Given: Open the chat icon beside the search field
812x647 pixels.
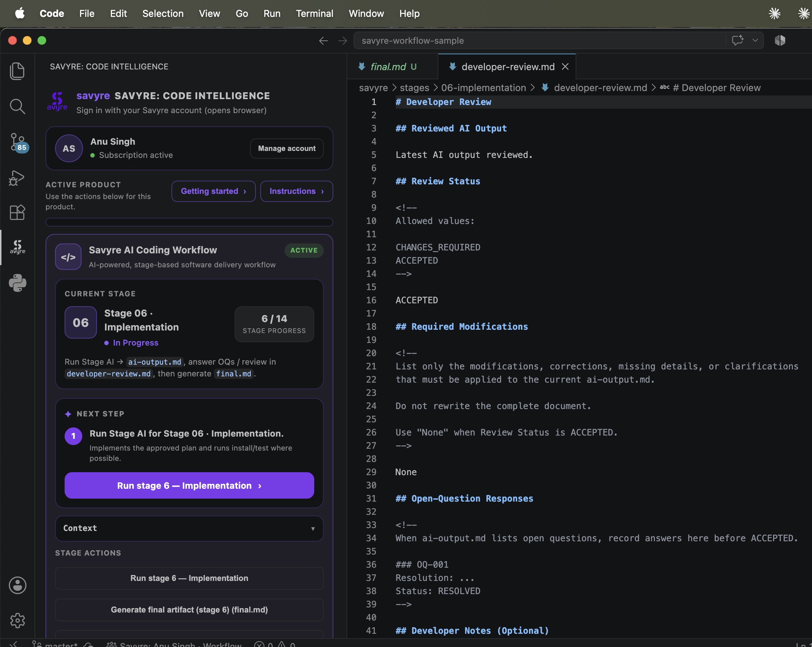Looking at the screenshot, I should pos(737,40).
